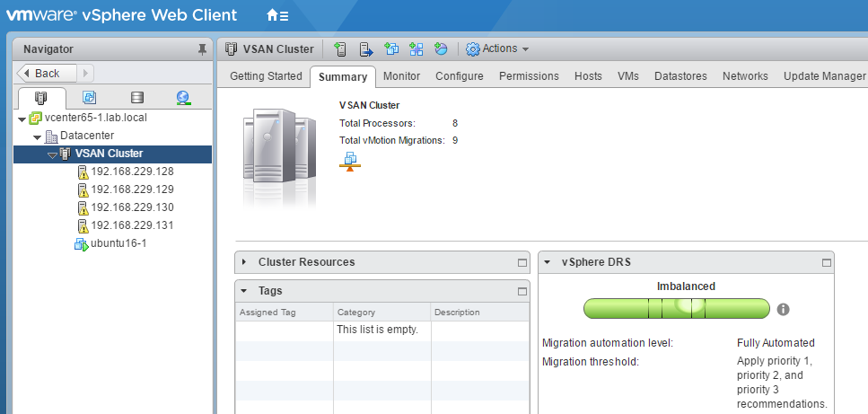
Task: Expand the Cluster Resources panel
Action: [x=244, y=262]
